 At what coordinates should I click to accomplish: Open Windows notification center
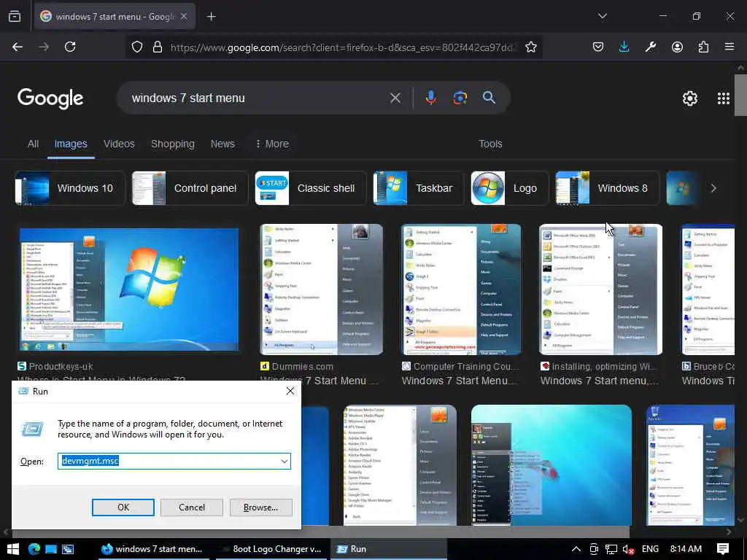[x=723, y=549]
